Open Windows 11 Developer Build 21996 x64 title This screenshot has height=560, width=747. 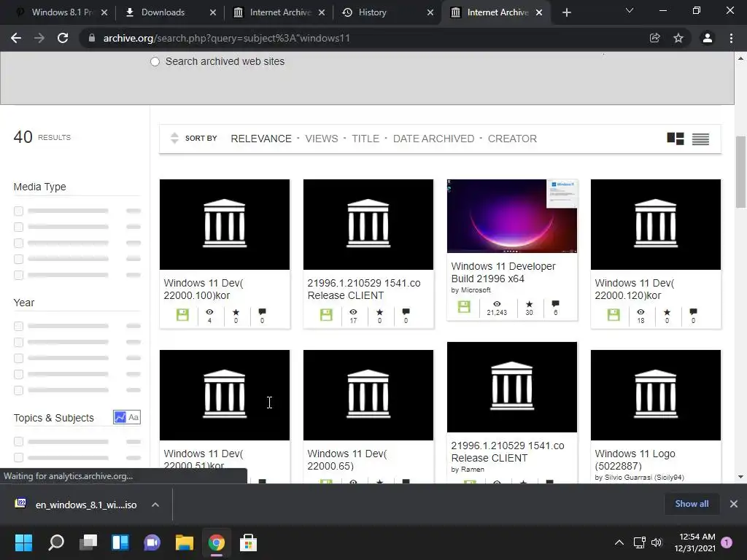click(x=503, y=273)
